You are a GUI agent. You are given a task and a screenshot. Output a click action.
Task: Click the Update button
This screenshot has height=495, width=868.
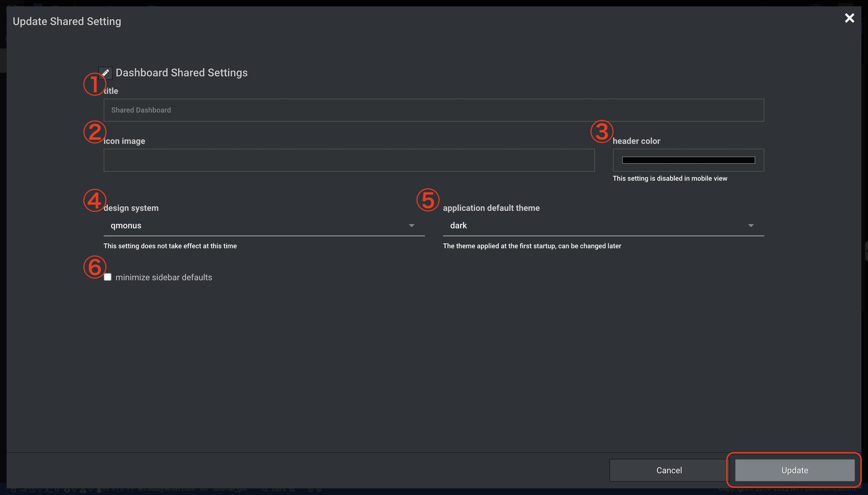tap(795, 470)
